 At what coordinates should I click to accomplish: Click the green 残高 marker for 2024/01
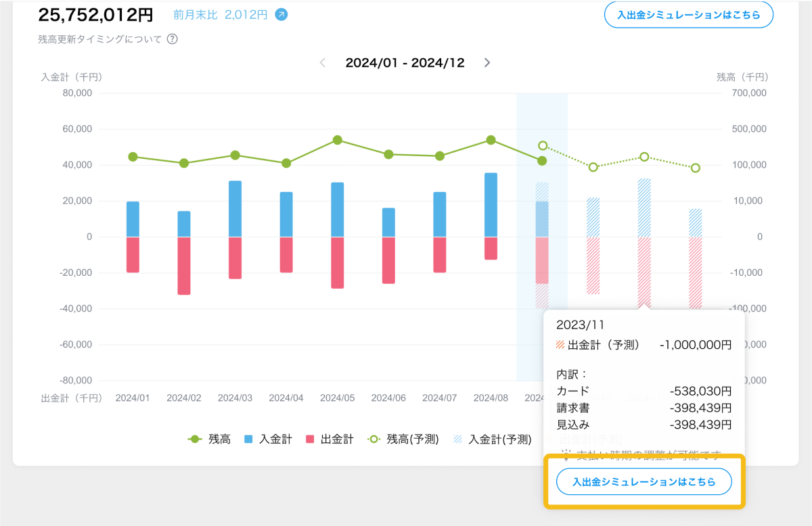[x=133, y=157]
